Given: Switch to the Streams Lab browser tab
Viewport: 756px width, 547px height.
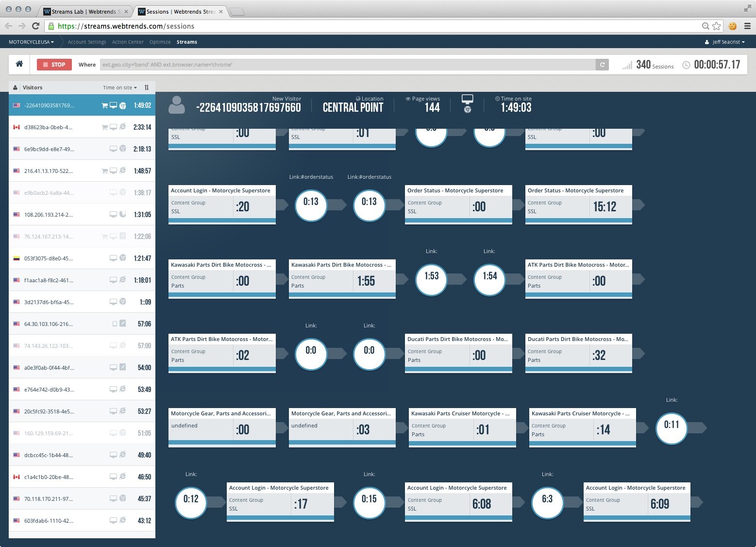Looking at the screenshot, I should click(x=84, y=12).
